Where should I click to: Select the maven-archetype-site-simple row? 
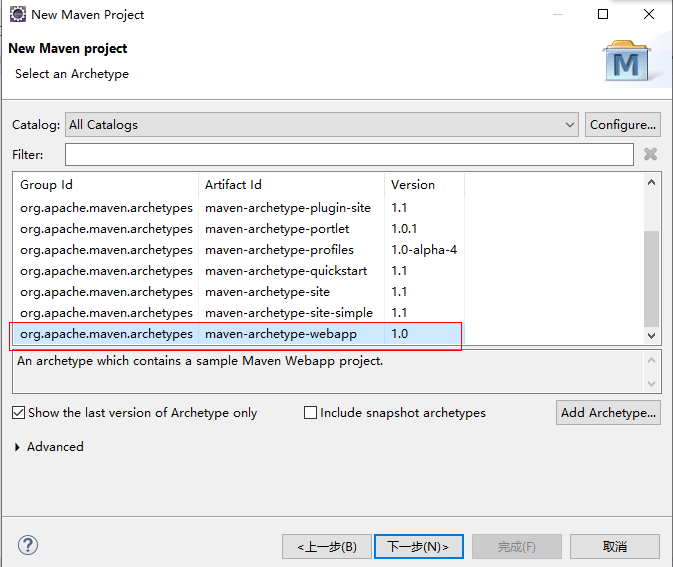pos(239,313)
